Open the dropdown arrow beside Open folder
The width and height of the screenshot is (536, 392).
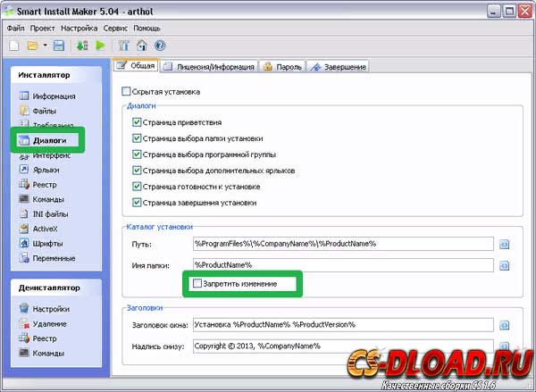45,46
